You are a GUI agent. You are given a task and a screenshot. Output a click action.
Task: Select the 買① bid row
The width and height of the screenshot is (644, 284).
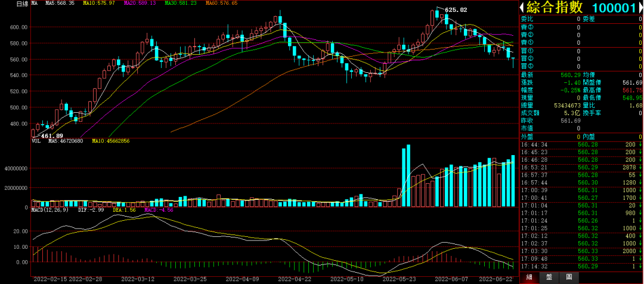[x=581, y=51]
